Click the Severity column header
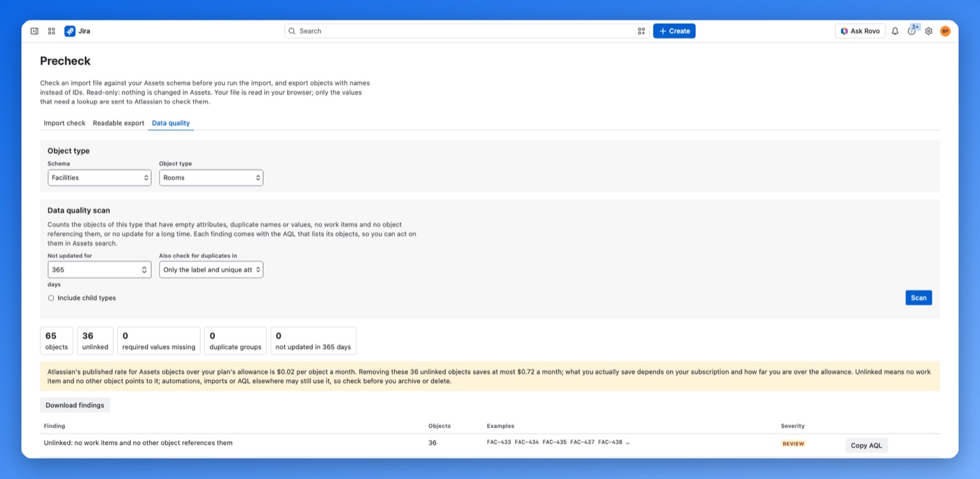980x479 pixels. tap(792, 426)
